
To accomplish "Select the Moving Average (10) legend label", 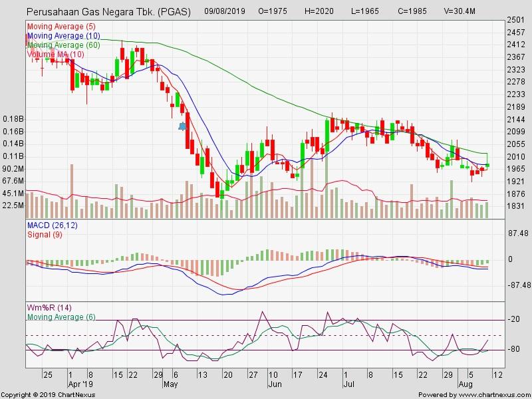I will click(64, 36).
